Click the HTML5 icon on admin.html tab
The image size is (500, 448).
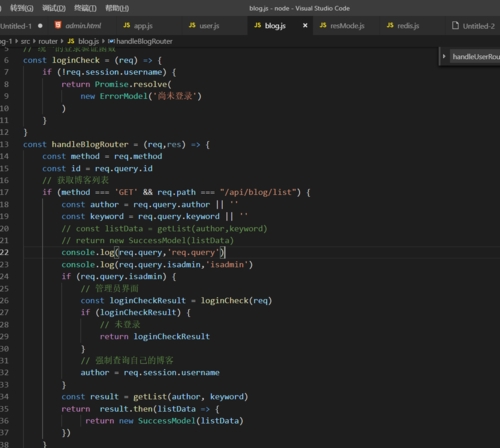(x=58, y=25)
